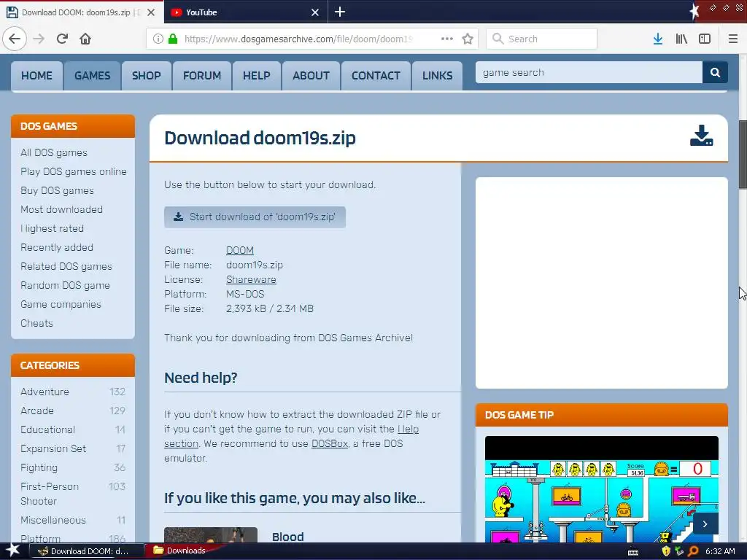Advance the DOS Game Tip slider arrow
This screenshot has width=747, height=560.
[705, 524]
